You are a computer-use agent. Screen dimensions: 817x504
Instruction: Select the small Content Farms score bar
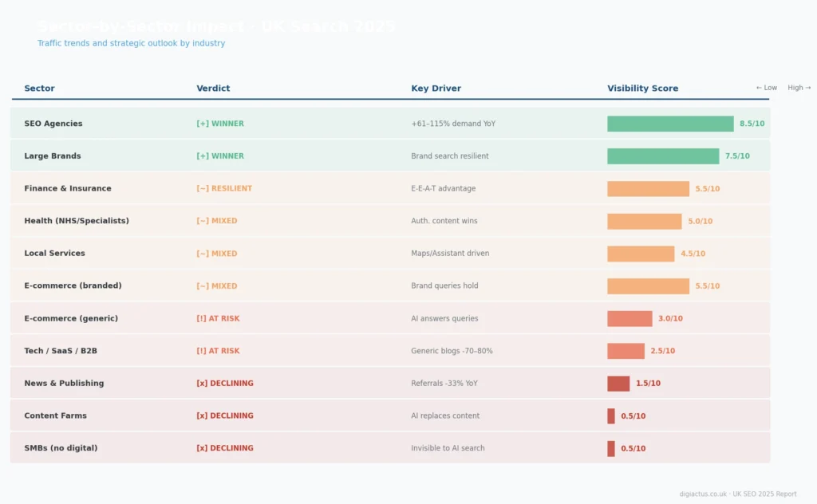611,416
